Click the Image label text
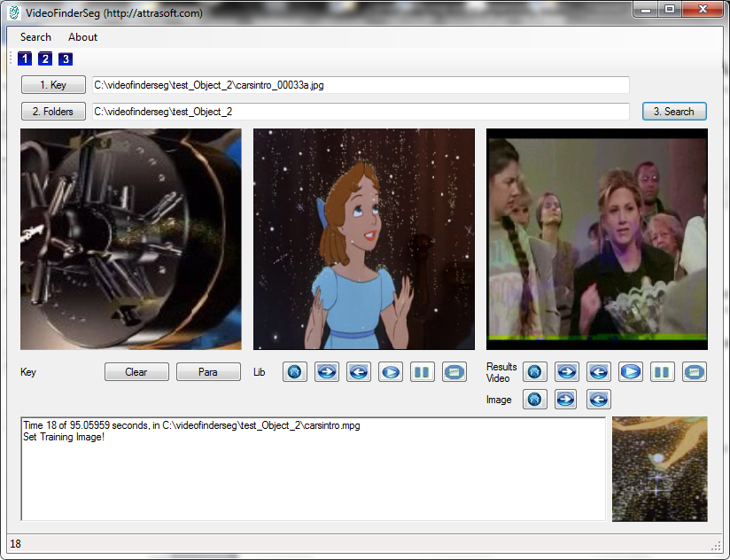Screen dimensions: 730x560 [x=499, y=400]
